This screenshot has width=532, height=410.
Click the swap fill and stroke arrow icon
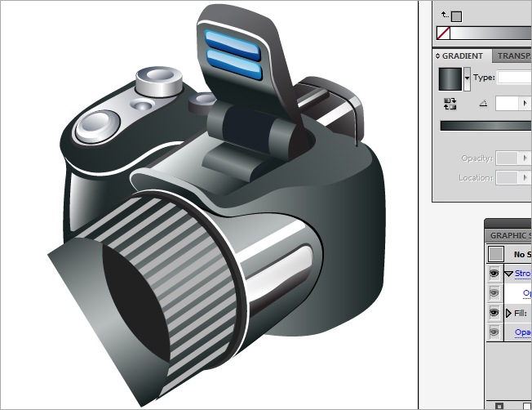pyautogui.click(x=445, y=15)
